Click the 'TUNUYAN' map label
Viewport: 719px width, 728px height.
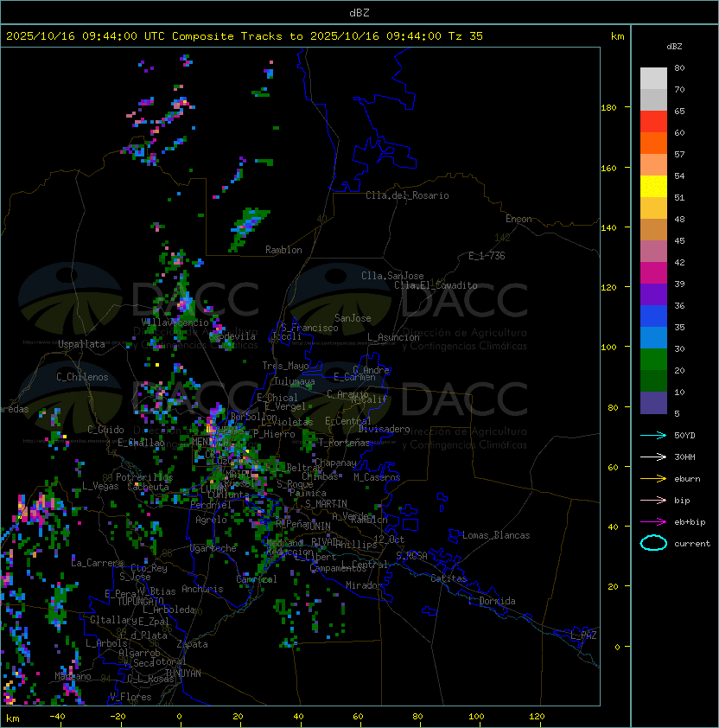tap(183, 674)
